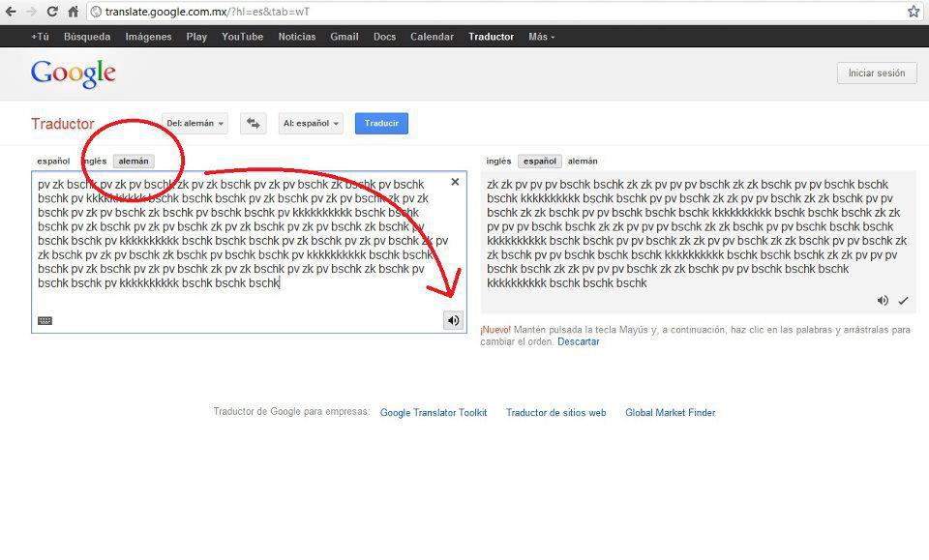
Task: Open the Global Market Finder link
Action: (x=670, y=413)
